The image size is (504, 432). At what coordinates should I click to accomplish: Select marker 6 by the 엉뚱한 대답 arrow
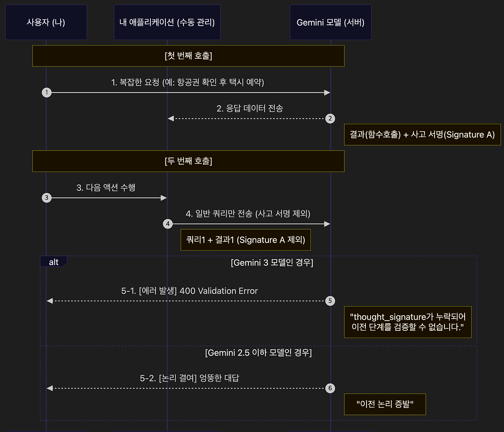[x=330, y=388]
